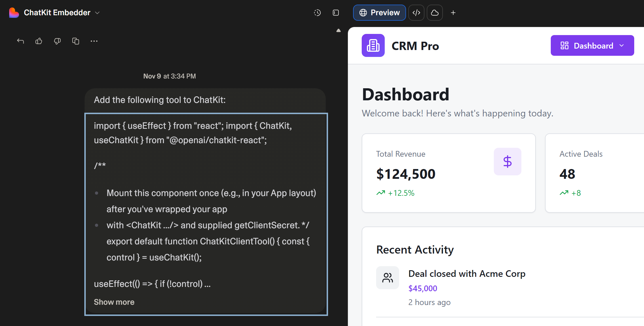Switch to code view with the </> tab

point(416,13)
